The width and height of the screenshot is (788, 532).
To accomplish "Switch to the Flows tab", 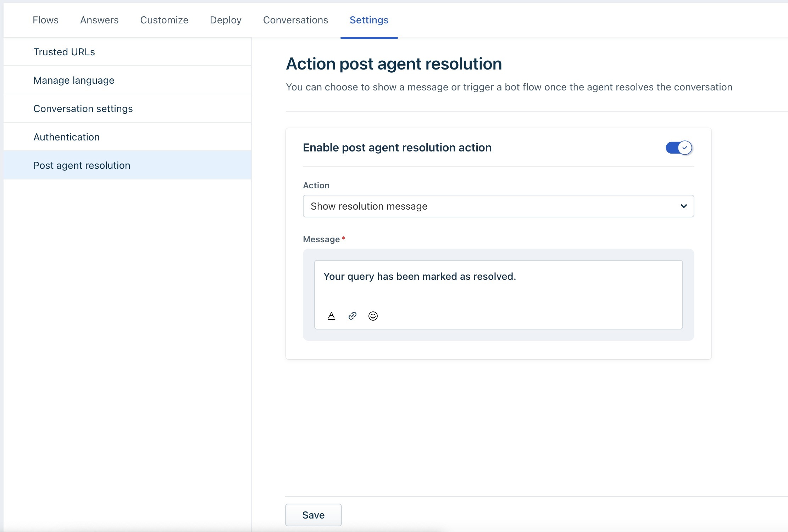I will click(x=45, y=20).
